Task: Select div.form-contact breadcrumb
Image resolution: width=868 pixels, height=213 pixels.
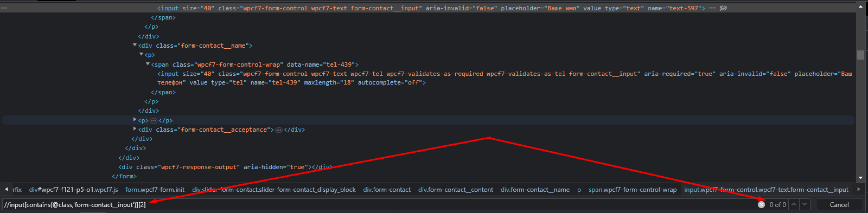Action: click(387, 190)
